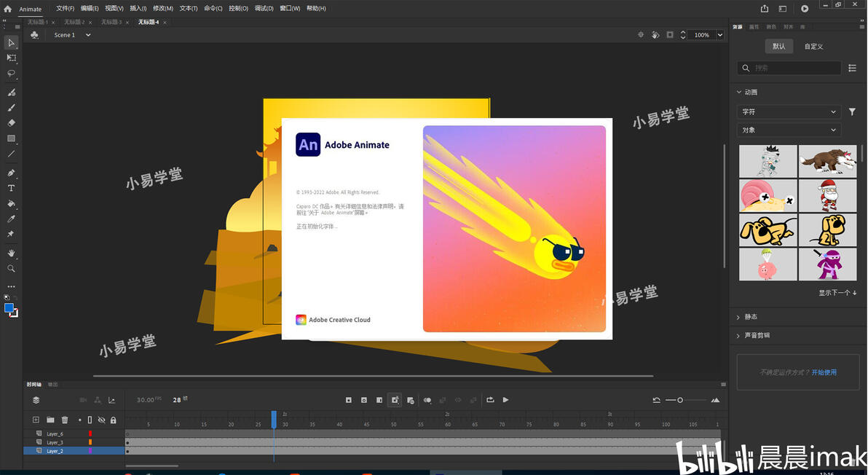Toggle the lock all layers icon
Viewport: 868px width, 475px height.
click(114, 420)
